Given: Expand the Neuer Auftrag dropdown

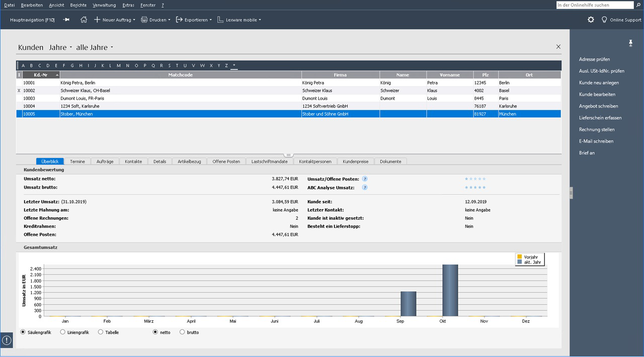Looking at the screenshot, I should [115, 20].
